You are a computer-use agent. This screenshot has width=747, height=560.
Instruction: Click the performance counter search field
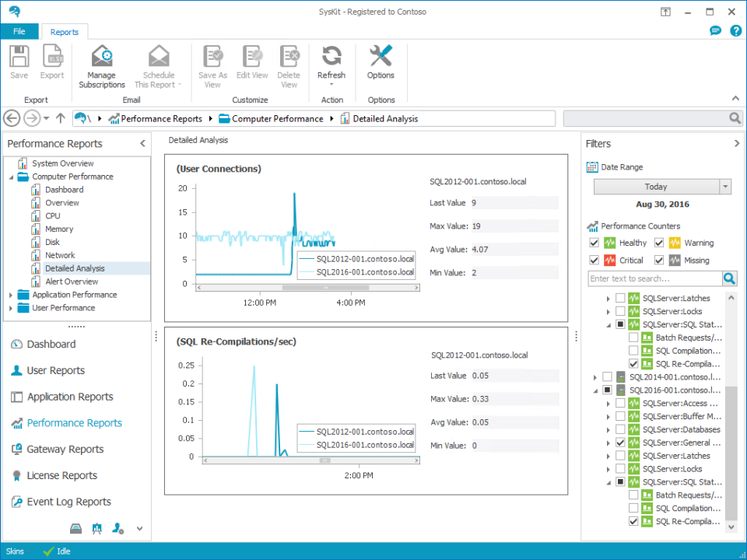654,278
